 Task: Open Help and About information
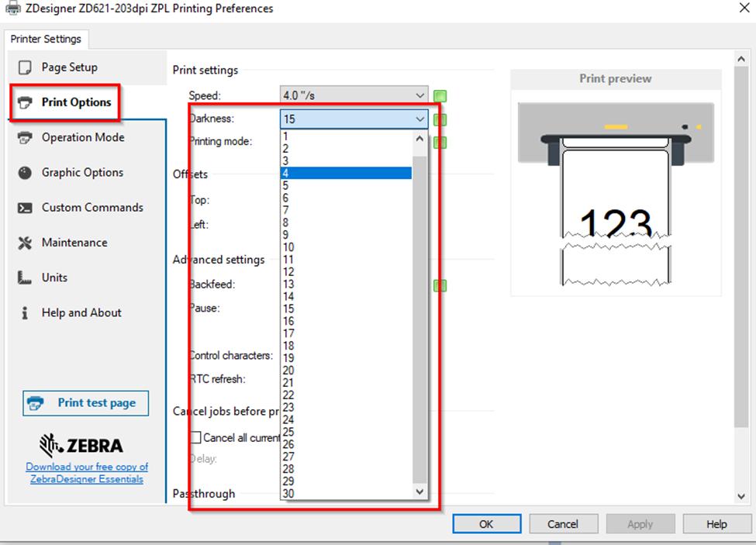point(81,312)
